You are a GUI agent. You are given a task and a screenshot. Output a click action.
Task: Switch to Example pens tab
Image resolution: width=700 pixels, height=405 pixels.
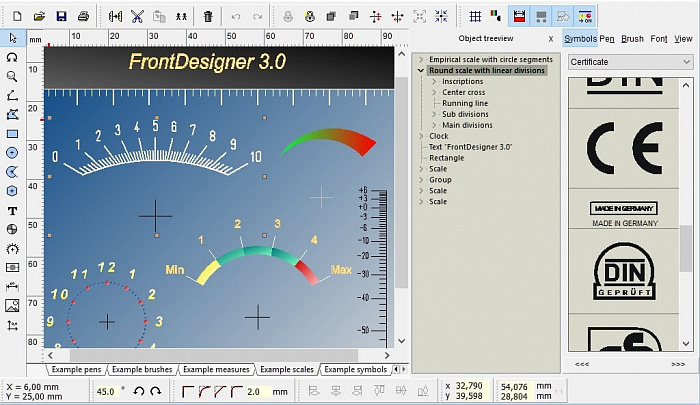pyautogui.click(x=78, y=370)
